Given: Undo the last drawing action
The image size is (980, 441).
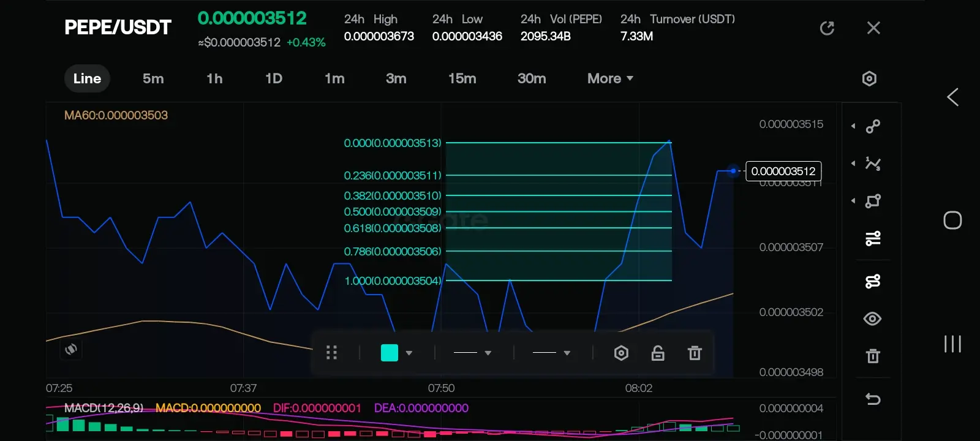Looking at the screenshot, I should click(x=873, y=399).
